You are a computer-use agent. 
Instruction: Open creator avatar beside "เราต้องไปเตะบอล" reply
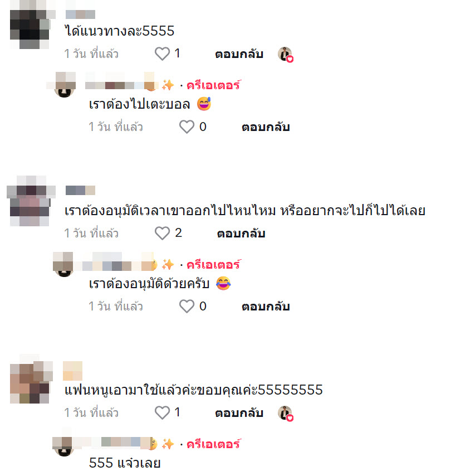(x=64, y=85)
